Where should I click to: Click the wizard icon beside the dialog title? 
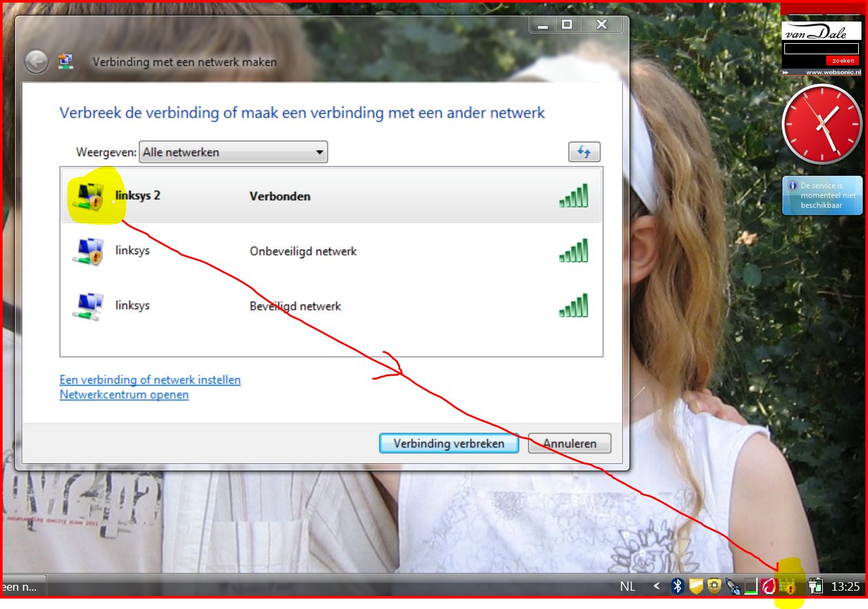pyautogui.click(x=65, y=61)
